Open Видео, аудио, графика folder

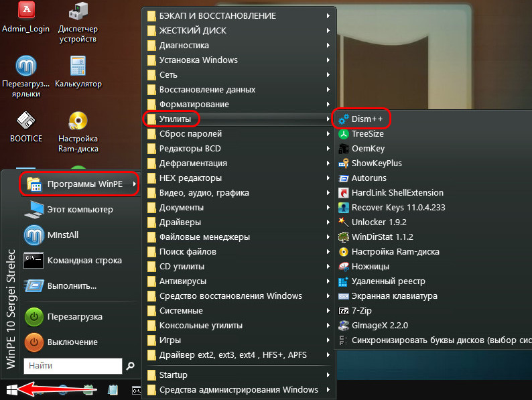239,193
